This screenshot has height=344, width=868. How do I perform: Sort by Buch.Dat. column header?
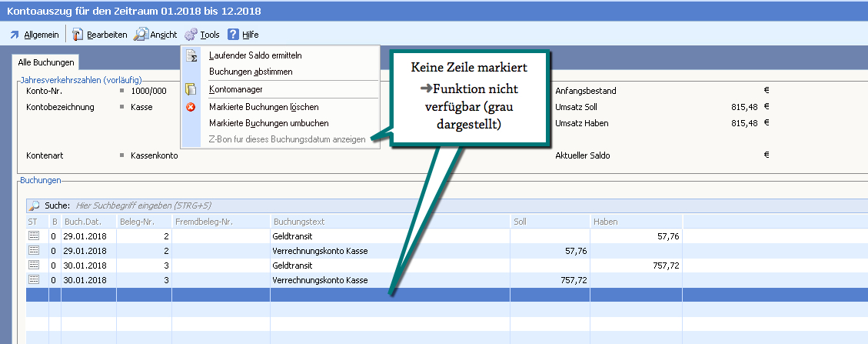[x=88, y=222]
